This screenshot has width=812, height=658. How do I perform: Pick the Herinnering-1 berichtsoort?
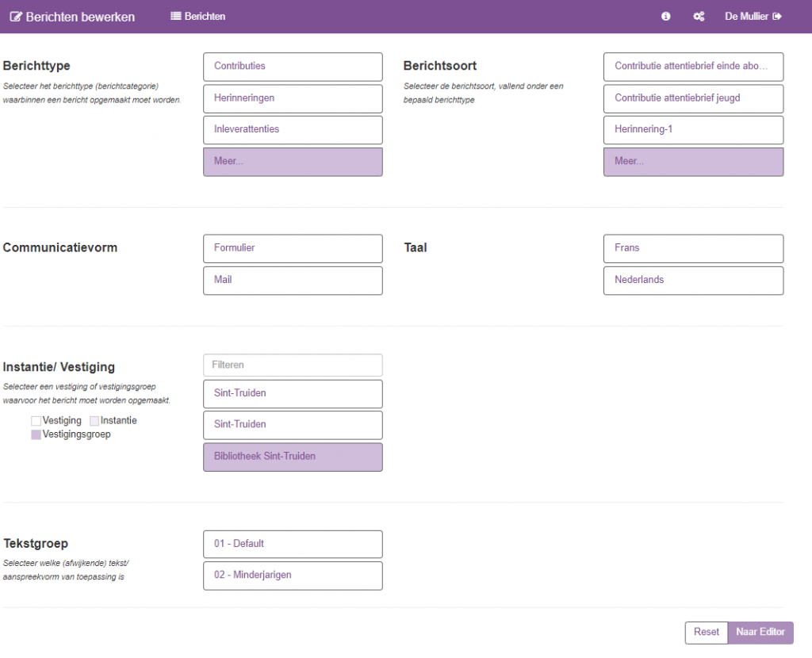click(693, 130)
